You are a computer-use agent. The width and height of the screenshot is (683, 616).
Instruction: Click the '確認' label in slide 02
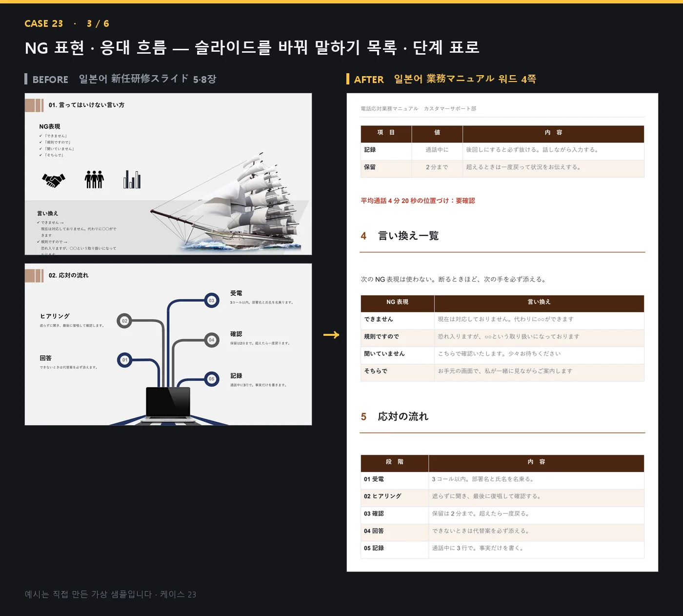click(x=236, y=334)
